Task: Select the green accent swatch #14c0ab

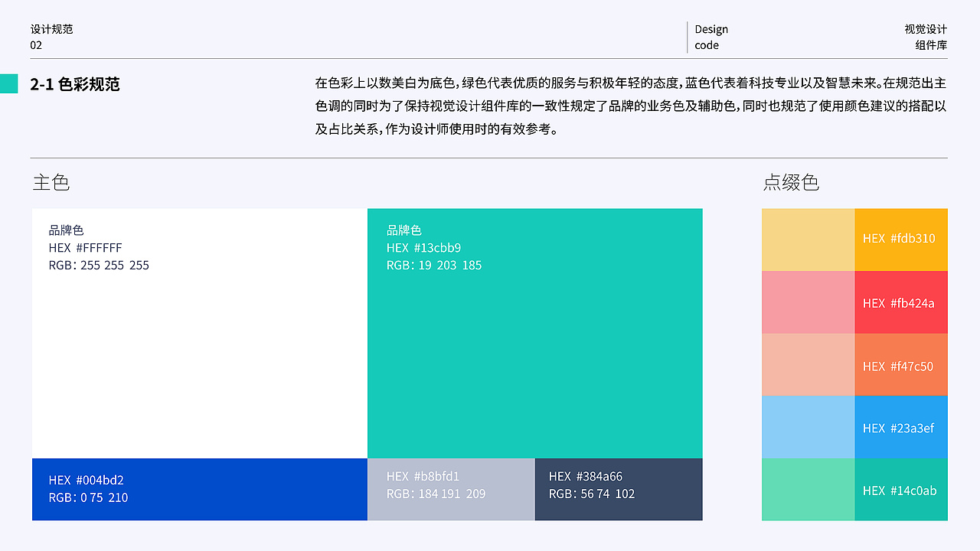Action: pyautogui.click(x=901, y=490)
